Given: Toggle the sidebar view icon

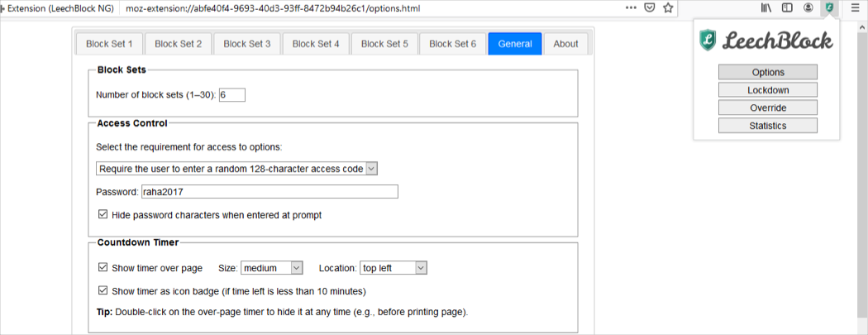Looking at the screenshot, I should [787, 8].
